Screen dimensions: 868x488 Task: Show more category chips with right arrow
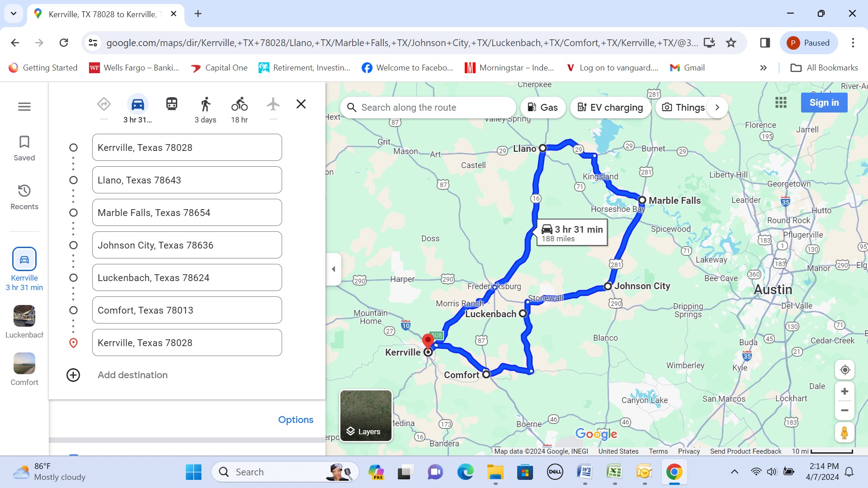(x=717, y=108)
